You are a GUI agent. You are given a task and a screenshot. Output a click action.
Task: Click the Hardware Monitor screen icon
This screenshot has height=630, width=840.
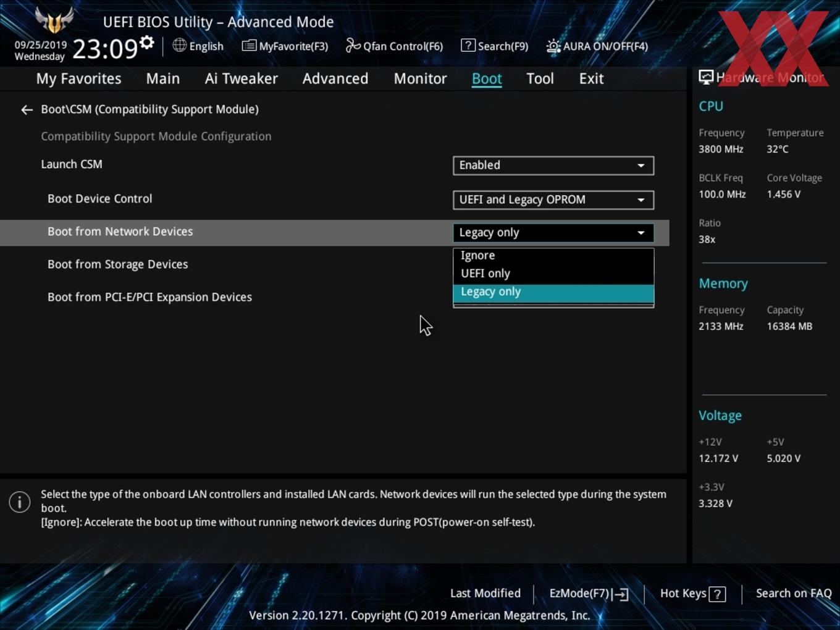click(706, 77)
